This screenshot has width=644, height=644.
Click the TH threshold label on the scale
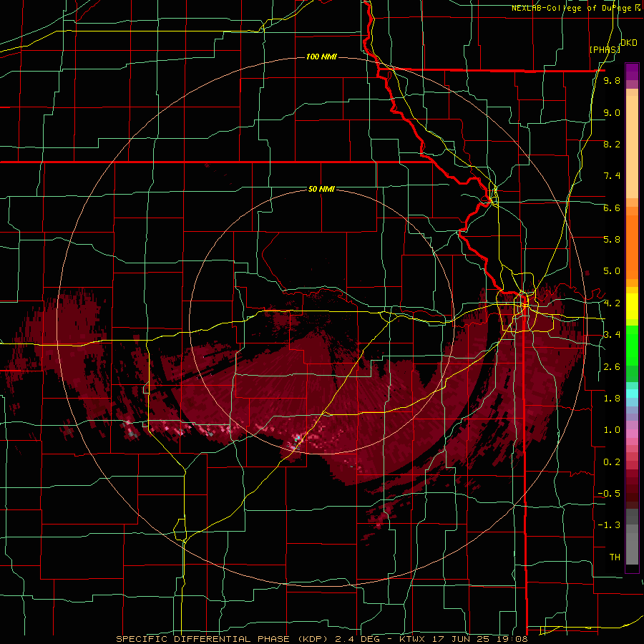point(615,557)
